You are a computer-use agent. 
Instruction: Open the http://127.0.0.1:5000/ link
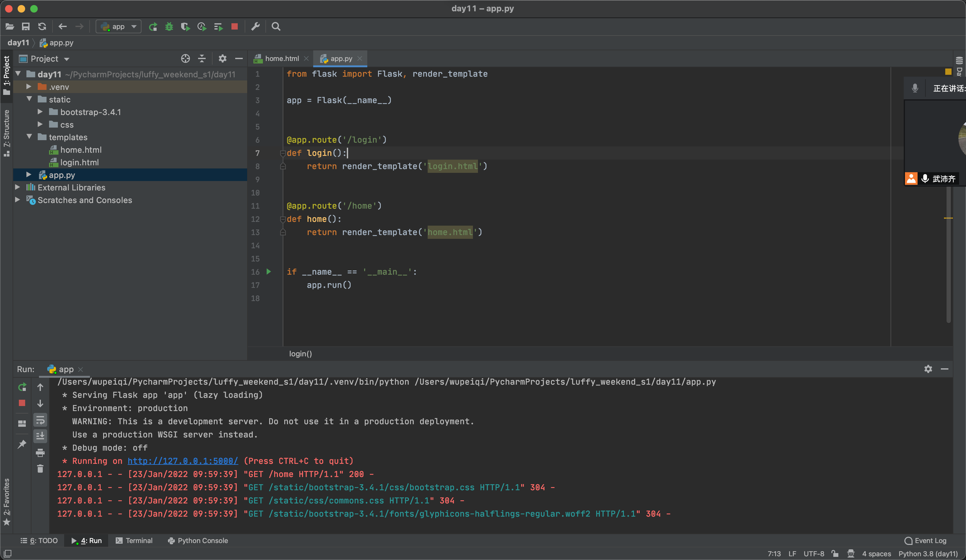(183, 461)
